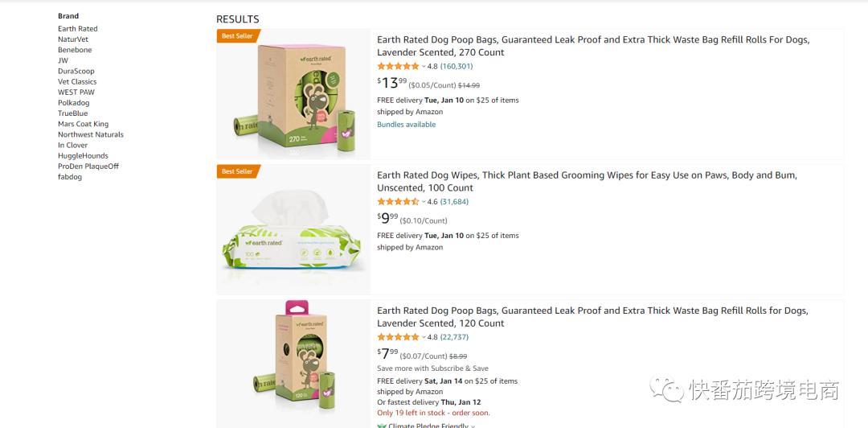Click the Best Seller badge on the 270 Count bags

click(237, 36)
